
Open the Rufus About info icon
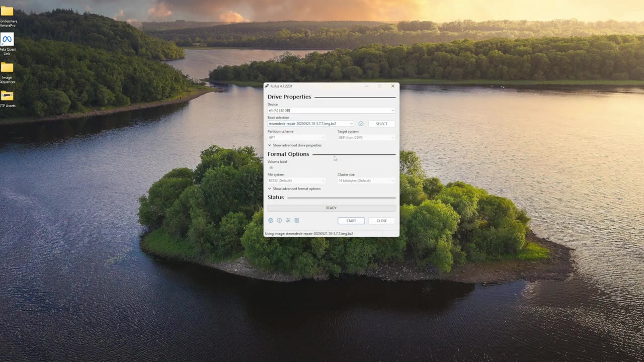[x=279, y=220]
